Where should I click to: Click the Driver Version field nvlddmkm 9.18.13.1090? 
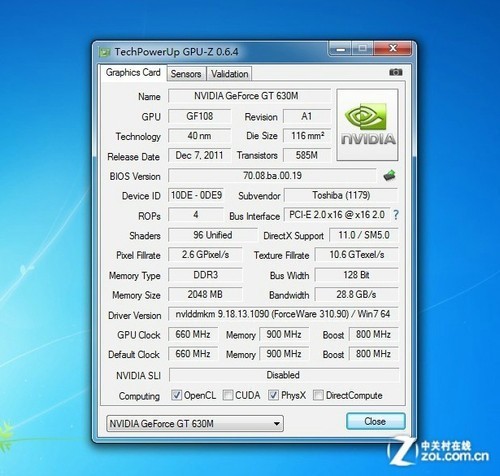(283, 314)
